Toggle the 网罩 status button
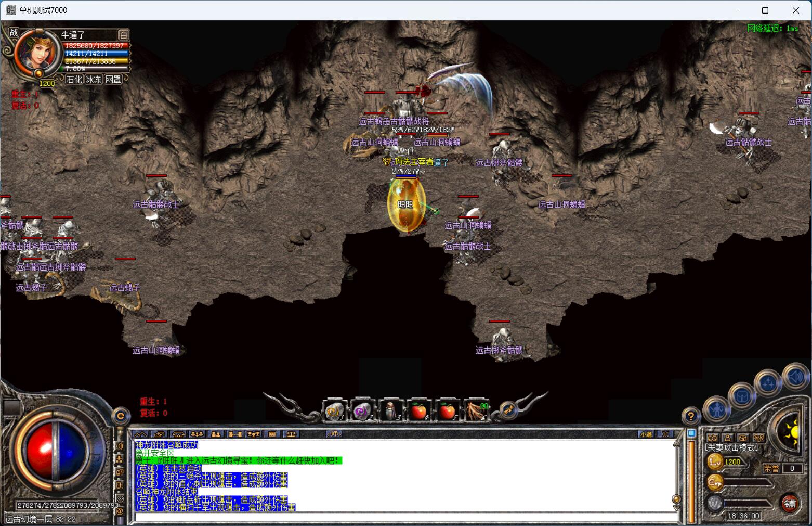 click(x=113, y=80)
